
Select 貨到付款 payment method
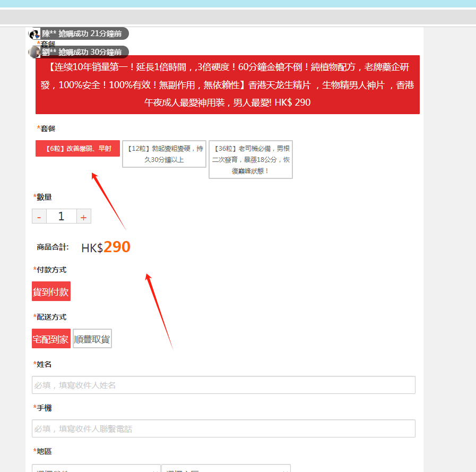(x=51, y=291)
